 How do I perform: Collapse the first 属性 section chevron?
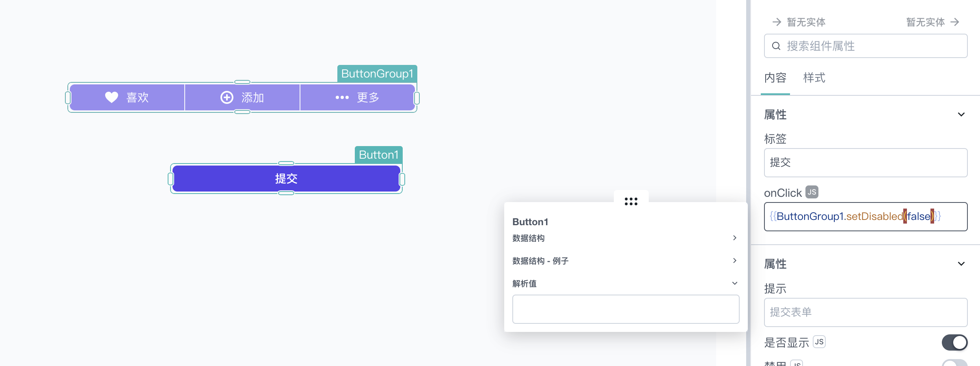(961, 114)
